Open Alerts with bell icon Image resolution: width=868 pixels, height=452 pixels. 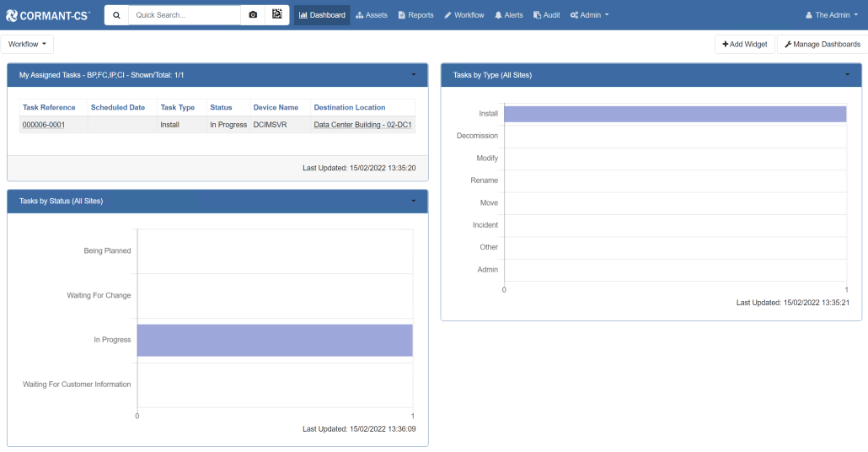point(509,15)
